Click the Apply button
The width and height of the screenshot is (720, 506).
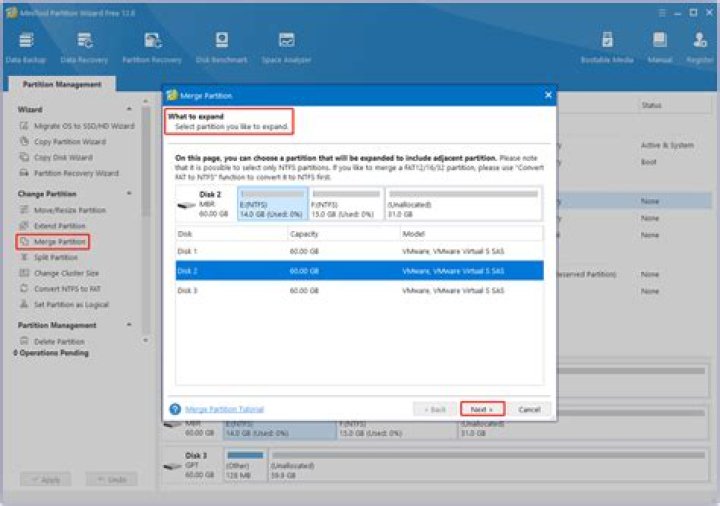(x=45, y=480)
